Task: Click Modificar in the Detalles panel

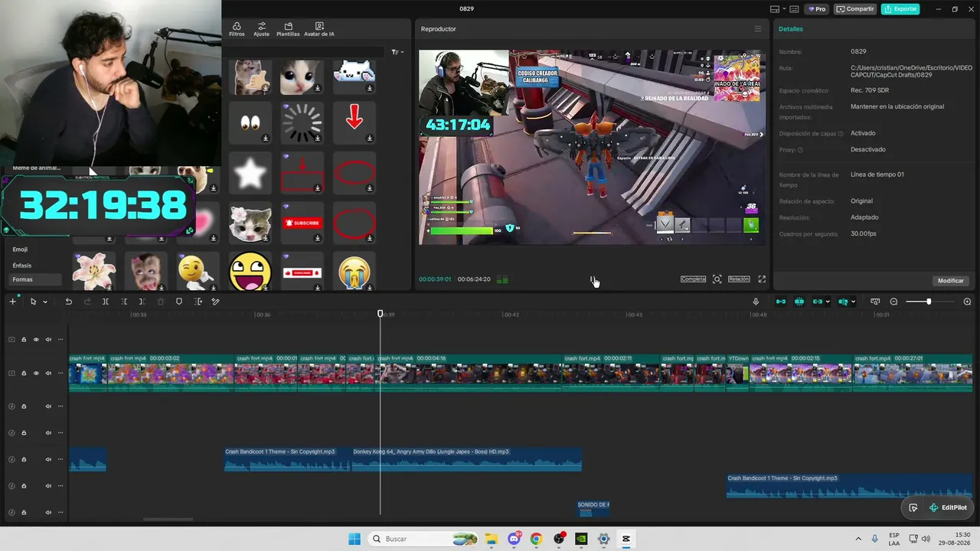Action: coord(951,281)
